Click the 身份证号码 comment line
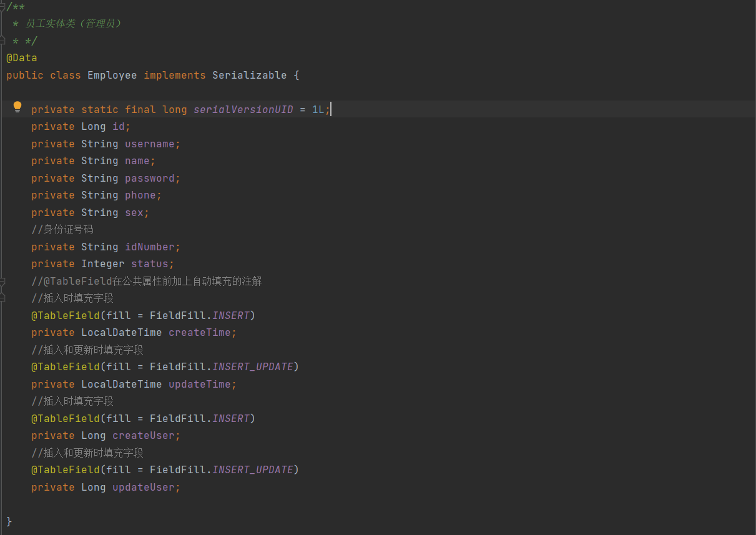This screenshot has height=535, width=756. point(62,230)
